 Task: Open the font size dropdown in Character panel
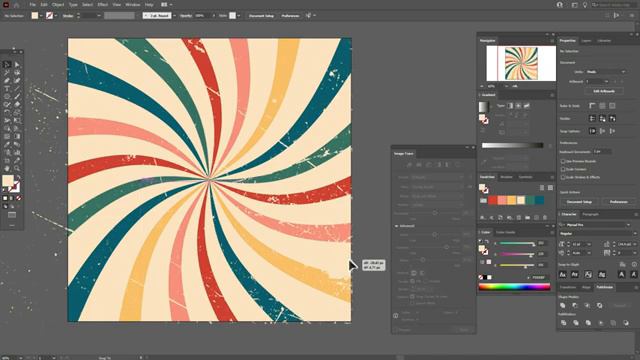pyautogui.click(x=588, y=244)
